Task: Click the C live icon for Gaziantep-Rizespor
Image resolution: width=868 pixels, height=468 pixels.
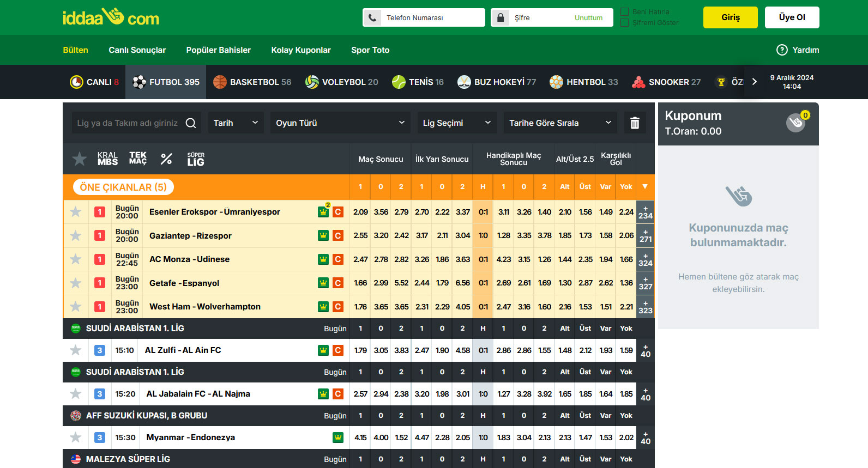Action: point(338,235)
